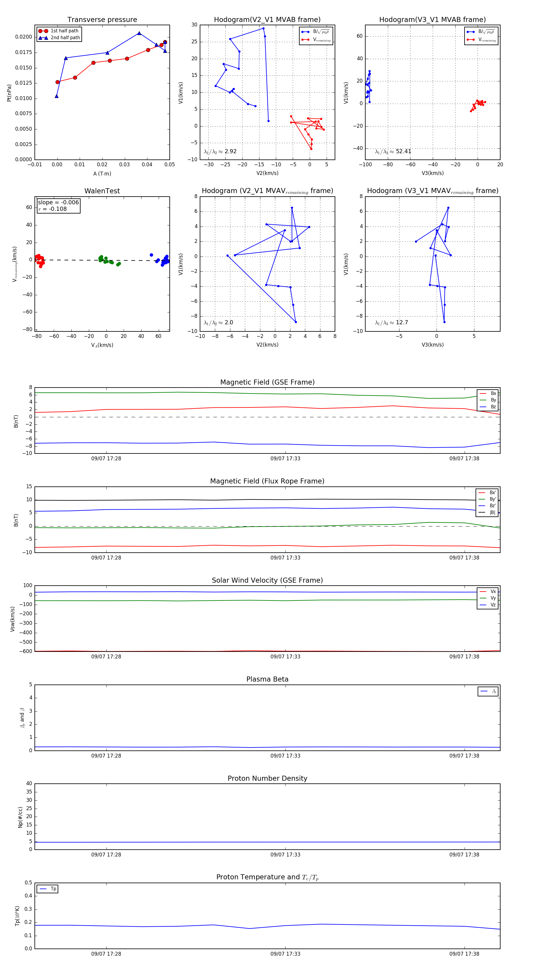Click the "Magnetic Field (GSE Frame)" title
Viewport: 535px width, 980px height.
[x=267, y=382]
